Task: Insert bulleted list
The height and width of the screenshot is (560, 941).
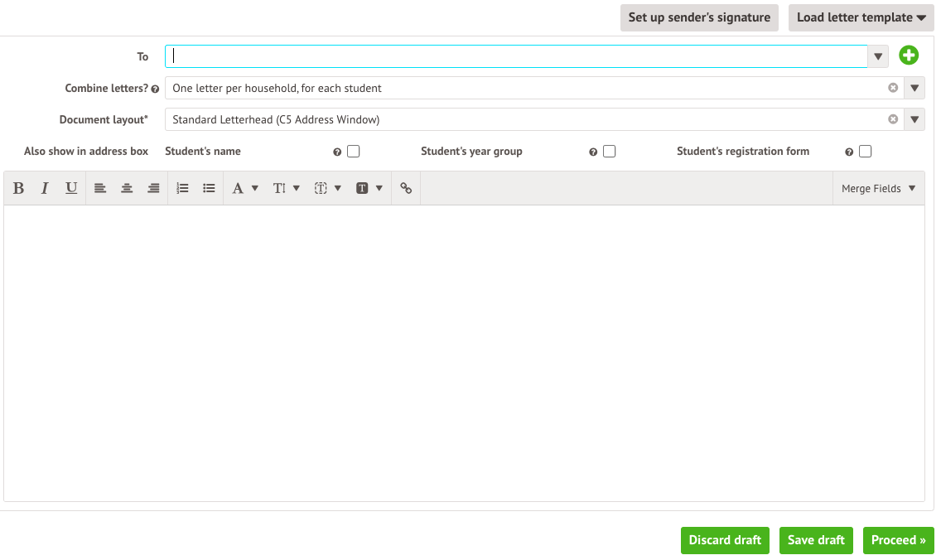Action: [209, 189]
